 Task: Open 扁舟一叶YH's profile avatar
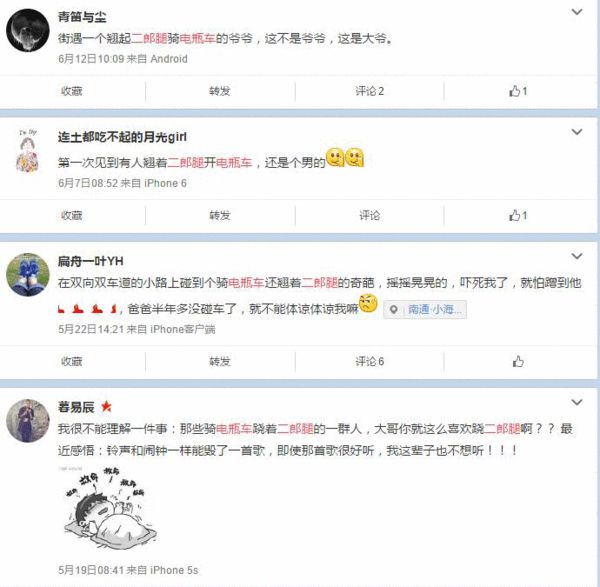[28, 274]
